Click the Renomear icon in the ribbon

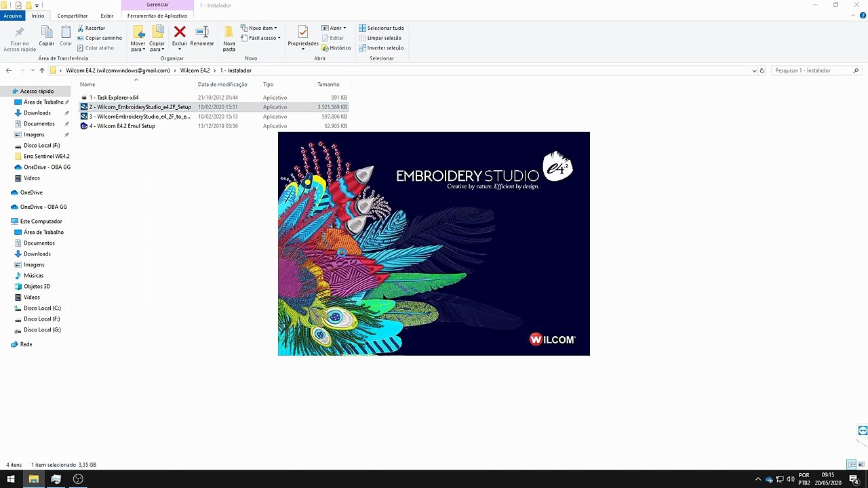click(202, 32)
